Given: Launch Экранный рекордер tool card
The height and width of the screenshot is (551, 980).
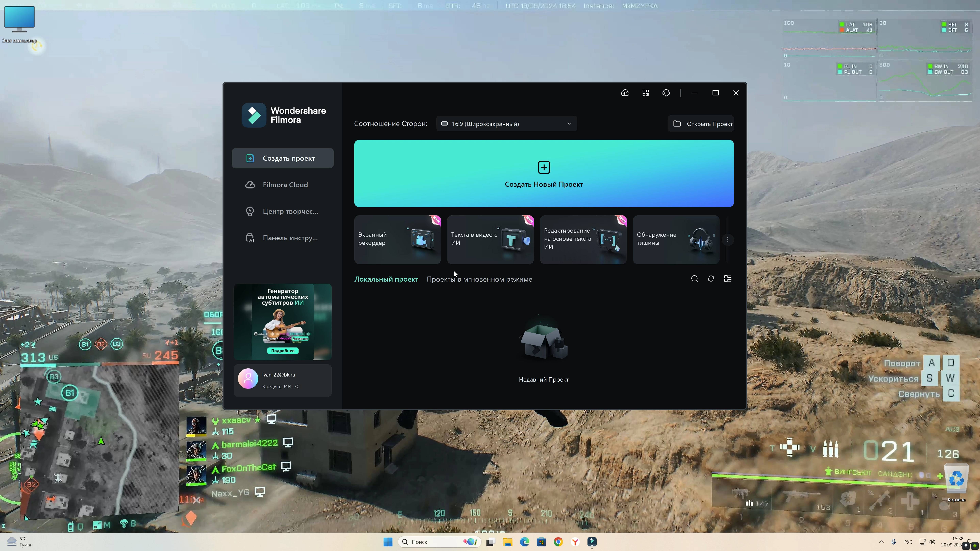Looking at the screenshot, I should (x=397, y=240).
